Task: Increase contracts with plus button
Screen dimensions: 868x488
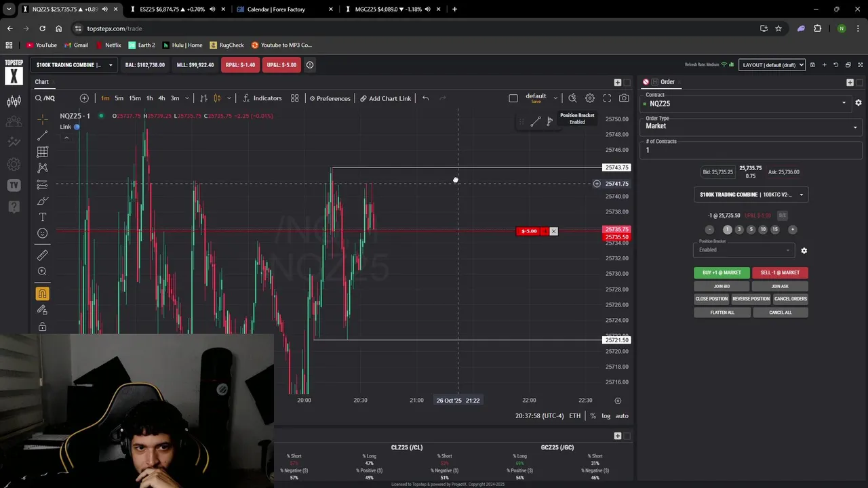Action: pos(792,230)
